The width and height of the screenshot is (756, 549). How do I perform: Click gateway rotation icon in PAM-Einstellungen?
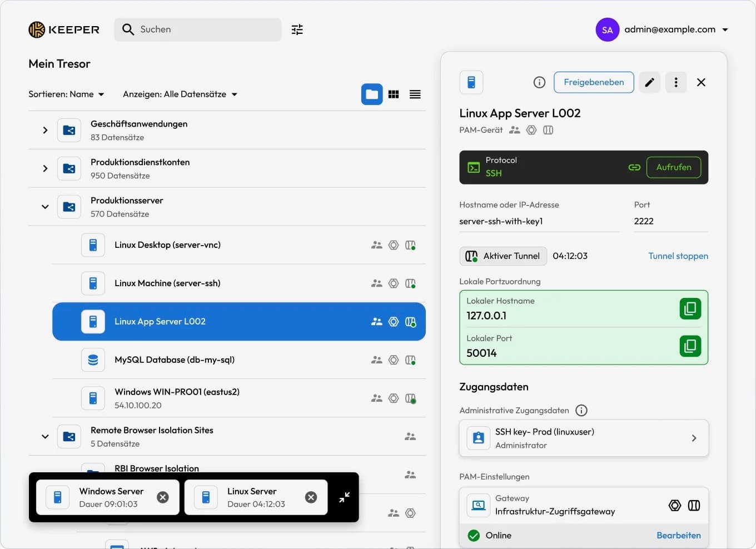[675, 506]
